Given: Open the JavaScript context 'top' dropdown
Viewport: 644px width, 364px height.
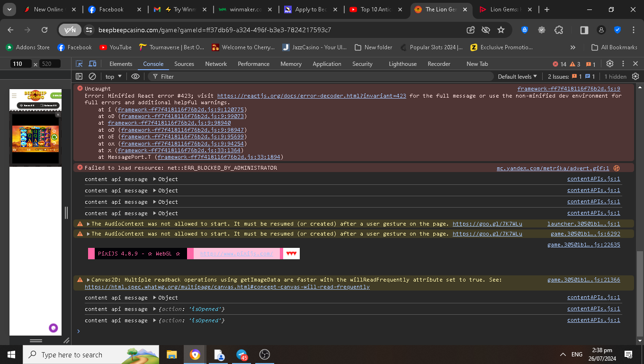Looking at the screenshot, I should pos(114,76).
